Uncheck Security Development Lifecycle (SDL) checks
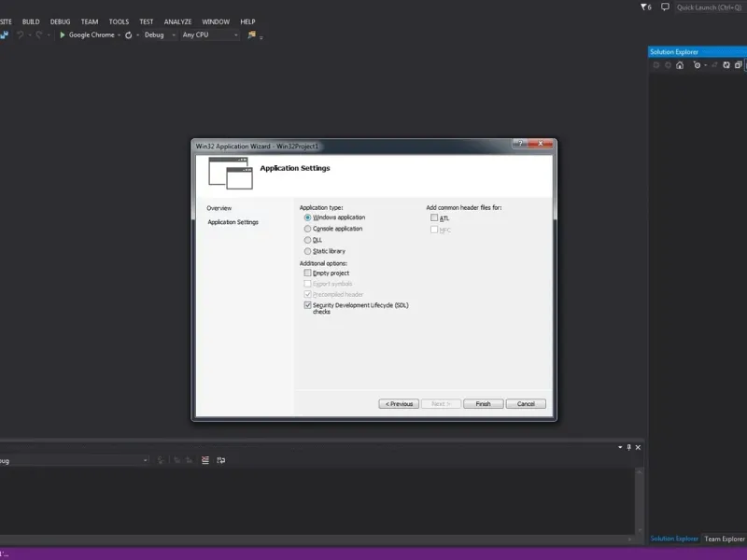This screenshot has height=560, width=747. [308, 305]
